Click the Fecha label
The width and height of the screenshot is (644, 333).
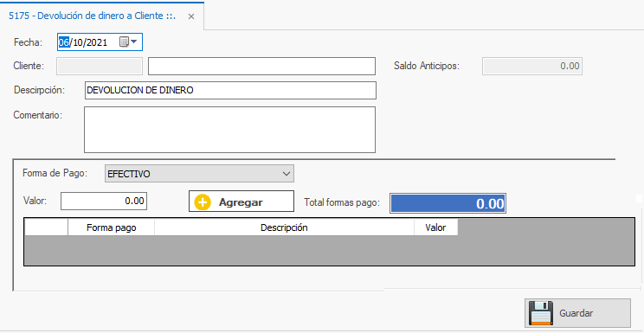tap(29, 42)
